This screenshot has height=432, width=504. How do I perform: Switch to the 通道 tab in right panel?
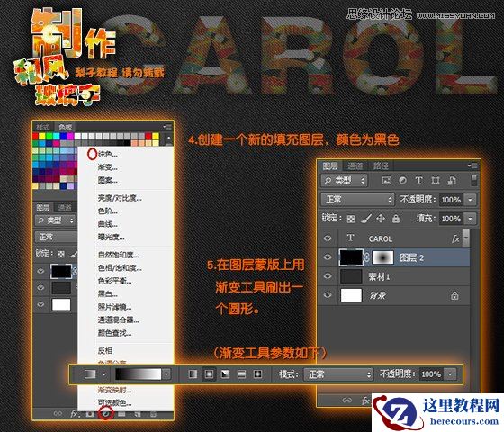coord(355,166)
